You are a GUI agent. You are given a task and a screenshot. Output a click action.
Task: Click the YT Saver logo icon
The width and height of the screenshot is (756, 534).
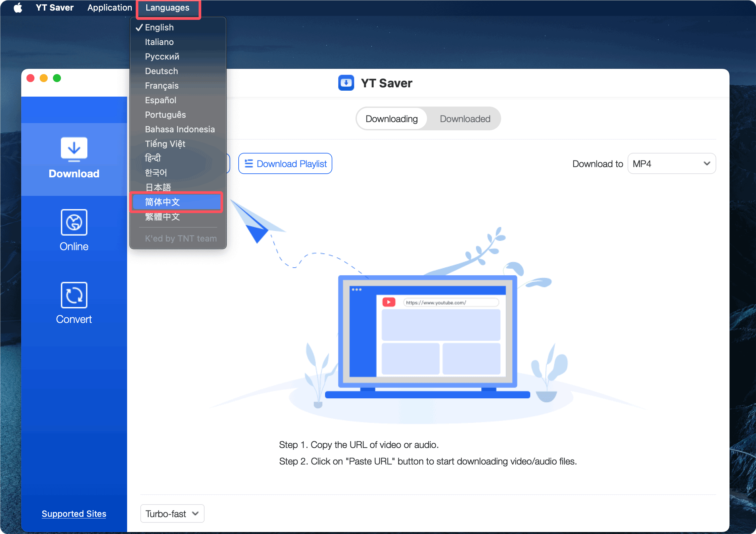pos(346,83)
